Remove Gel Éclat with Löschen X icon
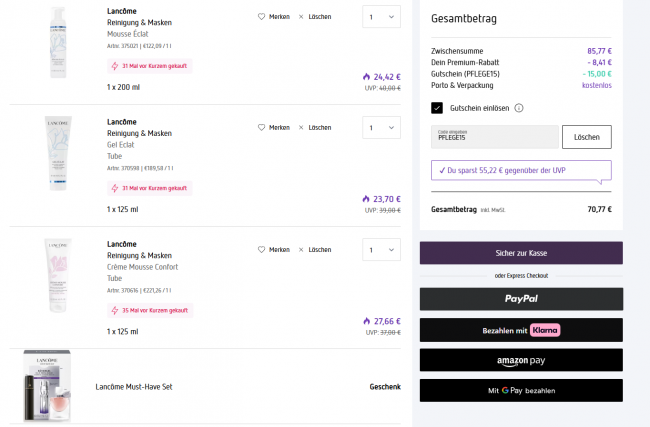The height and width of the screenshot is (427, 650). coord(301,128)
